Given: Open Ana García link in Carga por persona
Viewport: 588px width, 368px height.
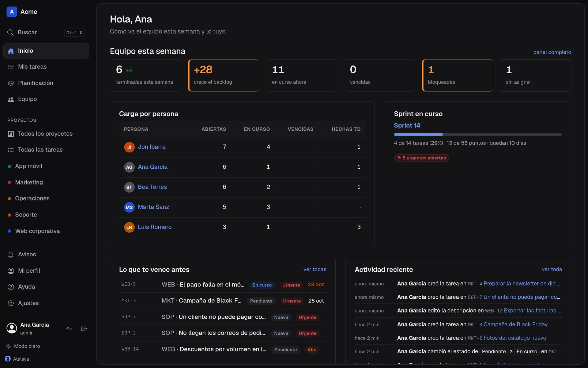Looking at the screenshot, I should [153, 167].
